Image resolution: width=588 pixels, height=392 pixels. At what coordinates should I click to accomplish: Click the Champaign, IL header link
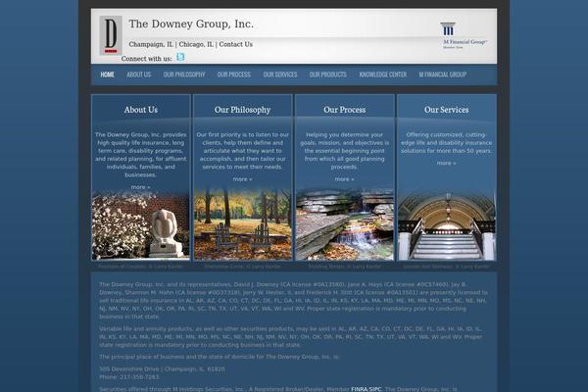pos(151,44)
